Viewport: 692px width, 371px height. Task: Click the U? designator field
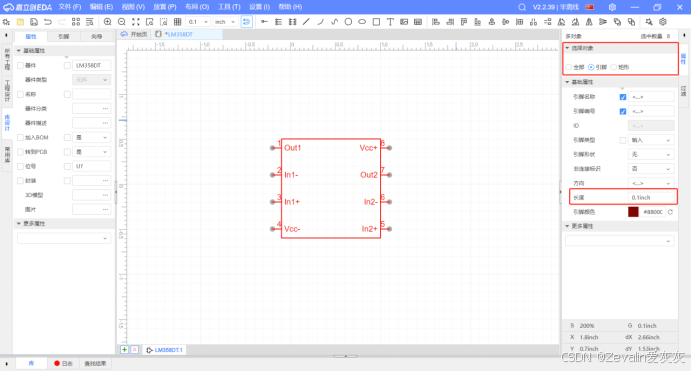(x=91, y=166)
